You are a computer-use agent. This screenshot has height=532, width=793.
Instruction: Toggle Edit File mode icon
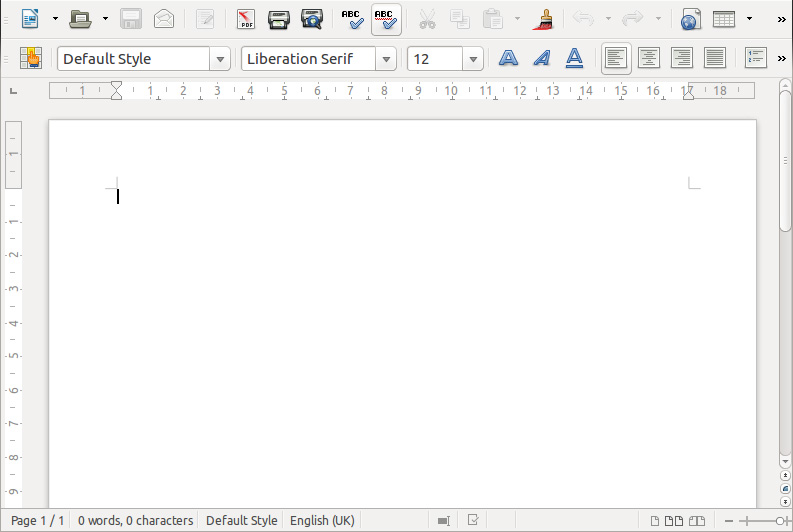205,19
